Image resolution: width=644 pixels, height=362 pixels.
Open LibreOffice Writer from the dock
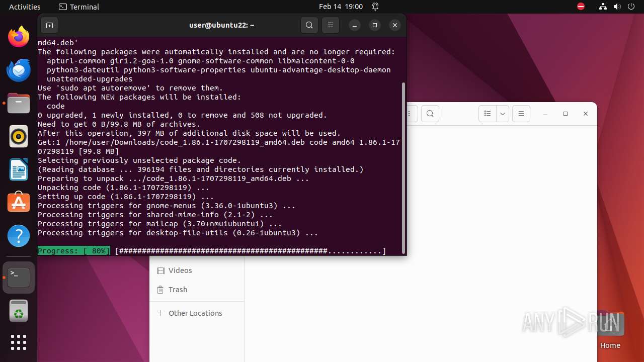pyautogui.click(x=19, y=169)
